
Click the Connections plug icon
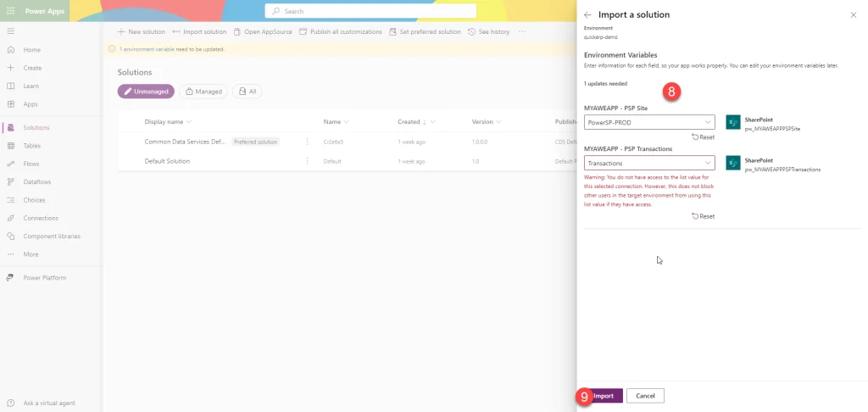(10, 218)
